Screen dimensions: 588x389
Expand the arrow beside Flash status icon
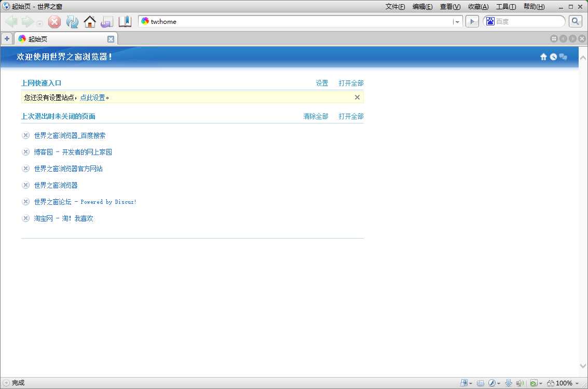point(499,383)
